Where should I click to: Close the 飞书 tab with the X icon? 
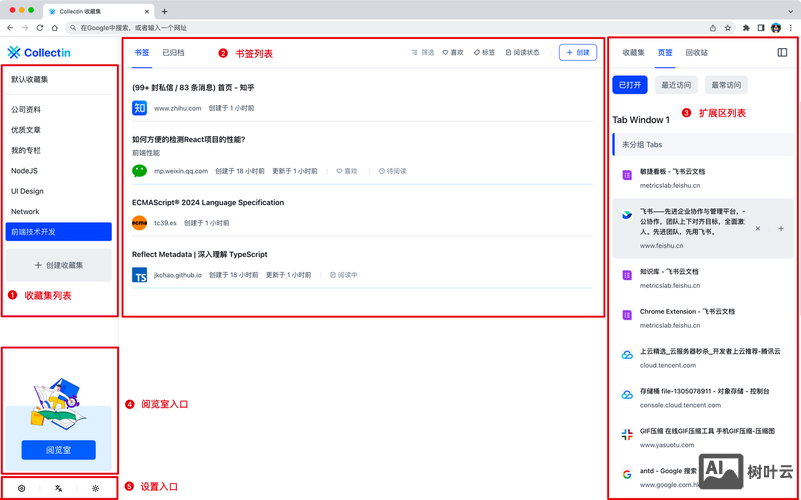click(x=758, y=229)
